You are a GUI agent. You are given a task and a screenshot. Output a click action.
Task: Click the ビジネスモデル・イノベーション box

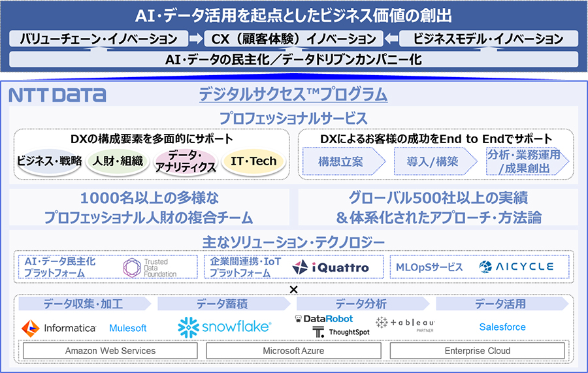click(489, 39)
